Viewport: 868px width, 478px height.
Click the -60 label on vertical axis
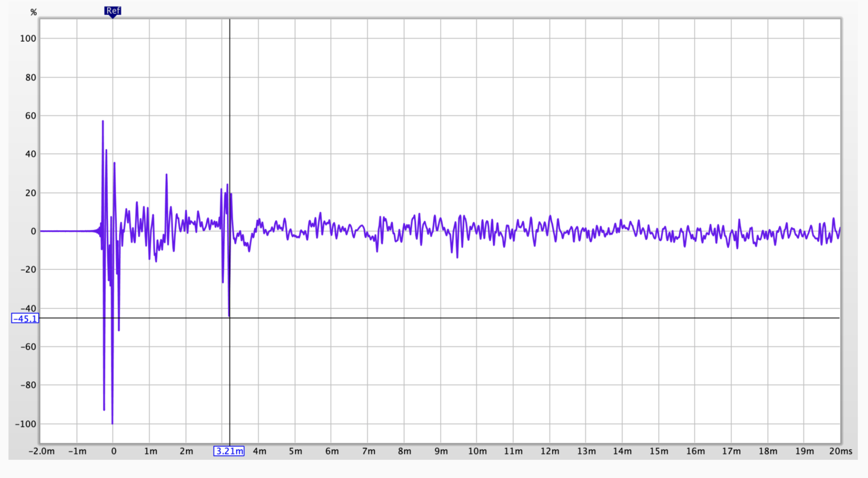tap(28, 347)
